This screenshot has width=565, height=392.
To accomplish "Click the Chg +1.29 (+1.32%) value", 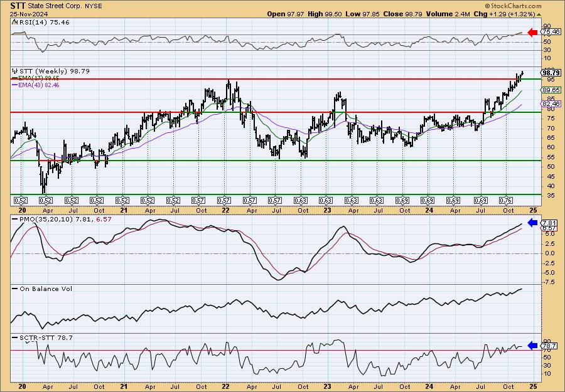I will (505, 14).
